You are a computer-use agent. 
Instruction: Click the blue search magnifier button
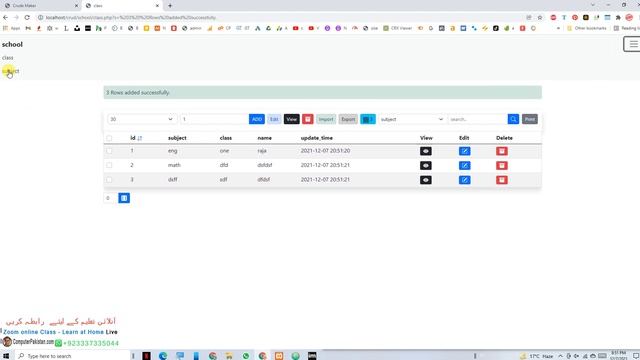(x=513, y=119)
